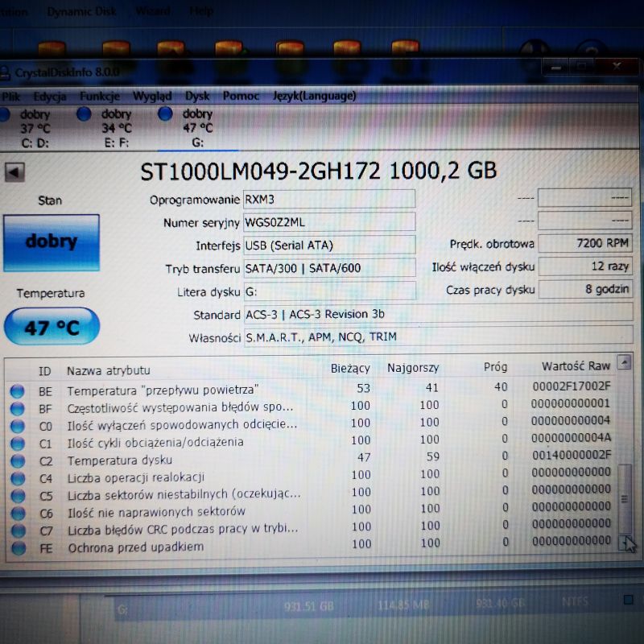Select 'Temperatura "przepływu powietrza"' attribute
644x644 pixels.
click(x=311, y=389)
